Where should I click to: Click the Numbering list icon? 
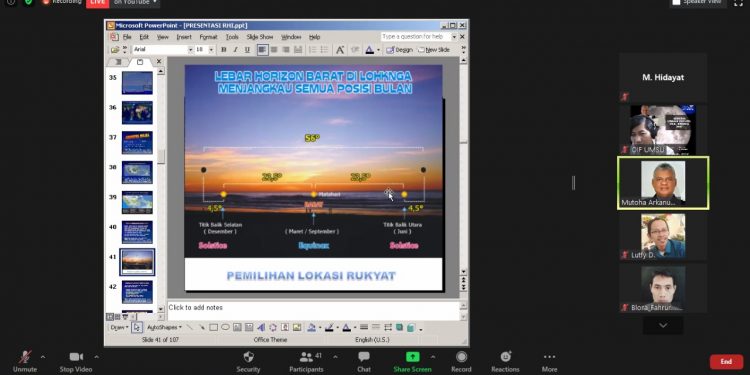click(313, 50)
